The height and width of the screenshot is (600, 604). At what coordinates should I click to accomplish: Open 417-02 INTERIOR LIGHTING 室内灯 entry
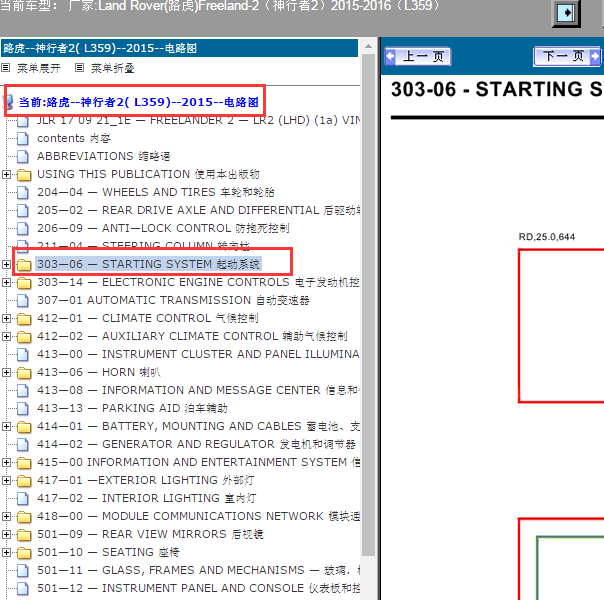[x=146, y=498]
